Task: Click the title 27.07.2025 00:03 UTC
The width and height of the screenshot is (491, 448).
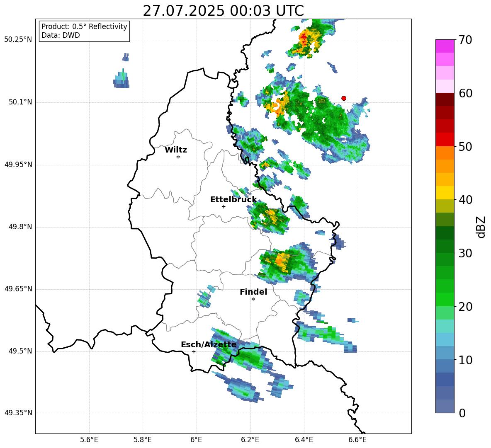Action: 223,11
